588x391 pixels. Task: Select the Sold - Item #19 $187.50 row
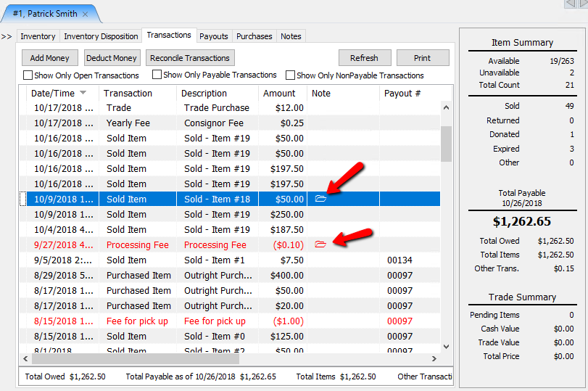[230, 230]
